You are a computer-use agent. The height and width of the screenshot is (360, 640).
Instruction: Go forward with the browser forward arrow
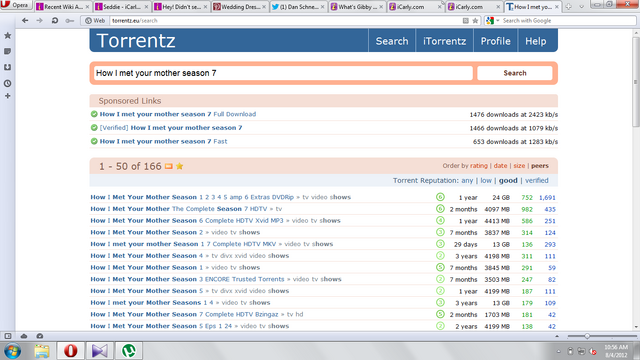(x=40, y=20)
